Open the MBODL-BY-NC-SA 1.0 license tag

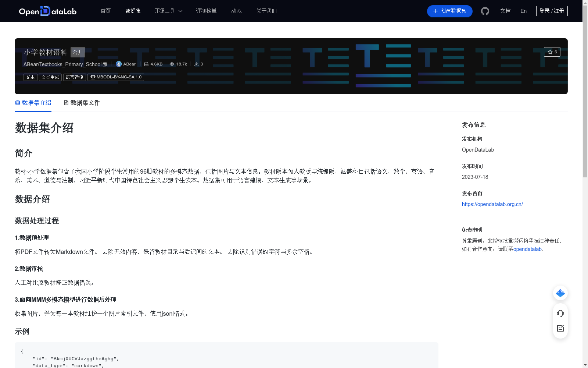pyautogui.click(x=116, y=77)
